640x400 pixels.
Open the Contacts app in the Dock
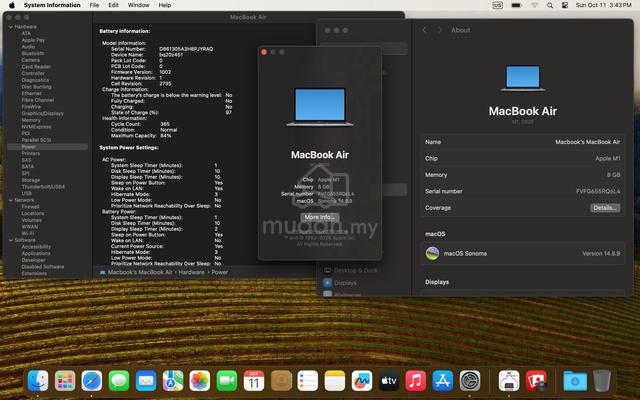[281, 380]
